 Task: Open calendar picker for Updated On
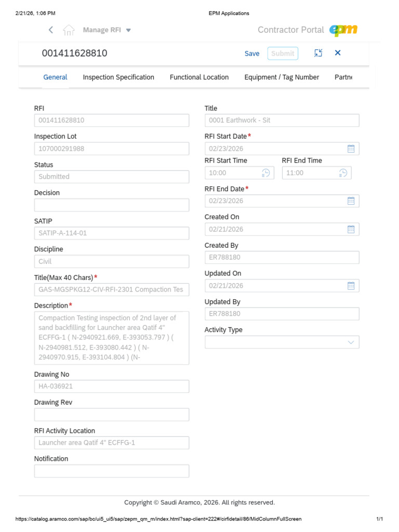[351, 286]
